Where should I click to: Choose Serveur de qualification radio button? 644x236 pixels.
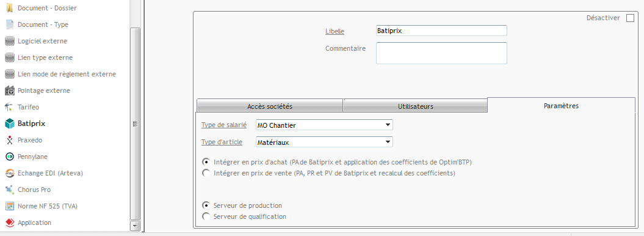[x=206, y=216]
